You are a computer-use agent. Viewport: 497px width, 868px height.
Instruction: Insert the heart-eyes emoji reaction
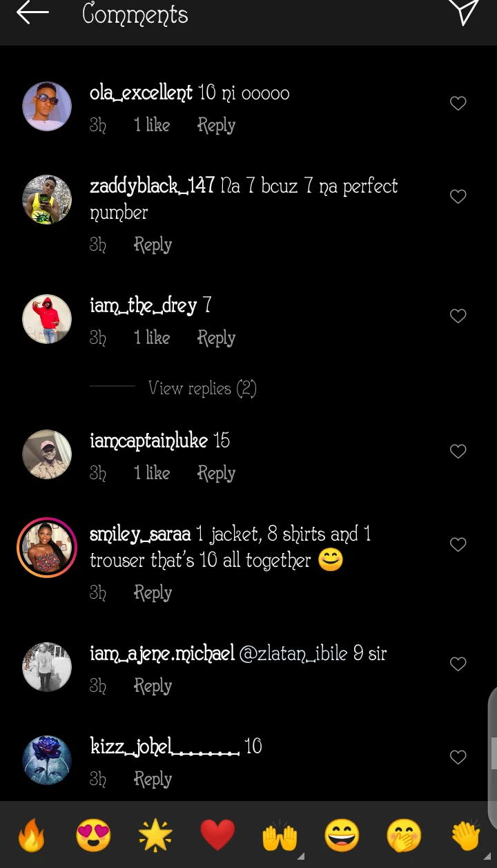(93, 836)
